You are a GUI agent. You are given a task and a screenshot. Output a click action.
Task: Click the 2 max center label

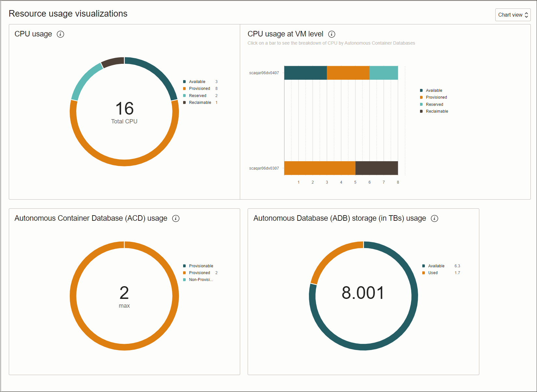124,297
